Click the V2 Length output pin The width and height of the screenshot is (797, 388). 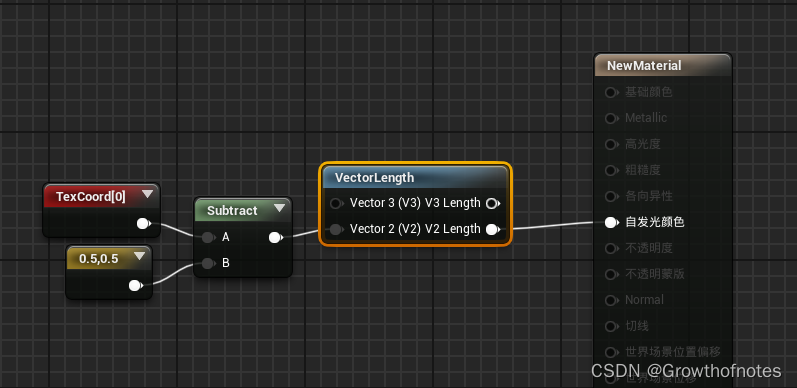[x=492, y=230]
